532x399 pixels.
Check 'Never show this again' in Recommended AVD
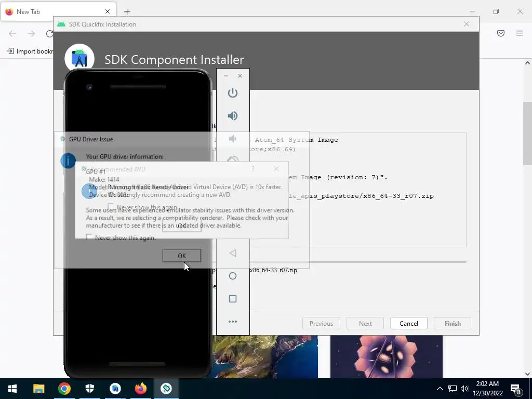click(111, 207)
